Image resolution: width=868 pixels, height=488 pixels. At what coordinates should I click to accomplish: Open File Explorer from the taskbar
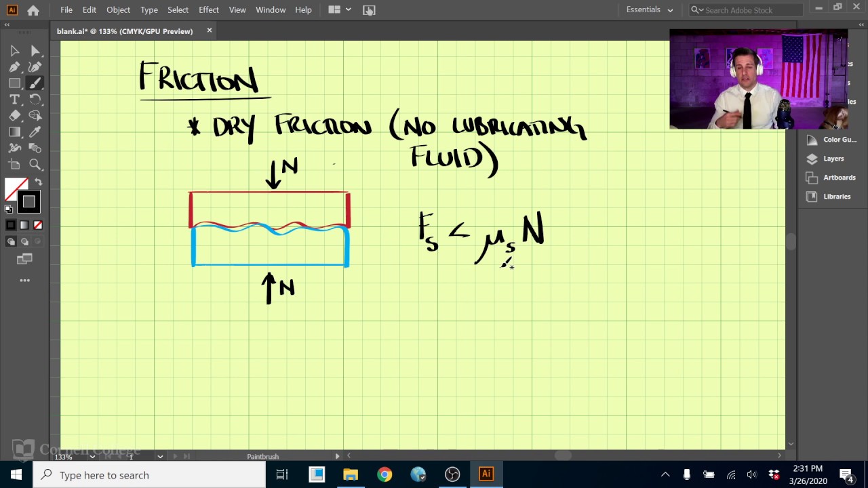(351, 475)
